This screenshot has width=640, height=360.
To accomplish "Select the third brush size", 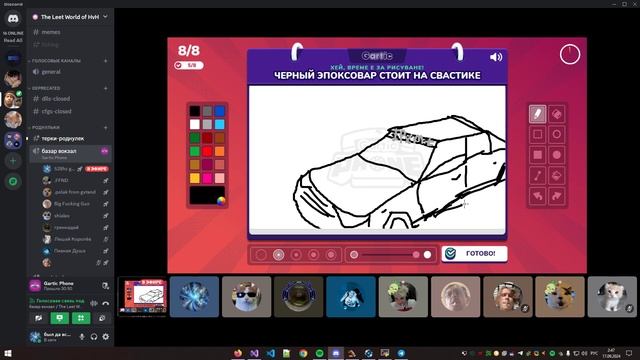I will point(296,255).
